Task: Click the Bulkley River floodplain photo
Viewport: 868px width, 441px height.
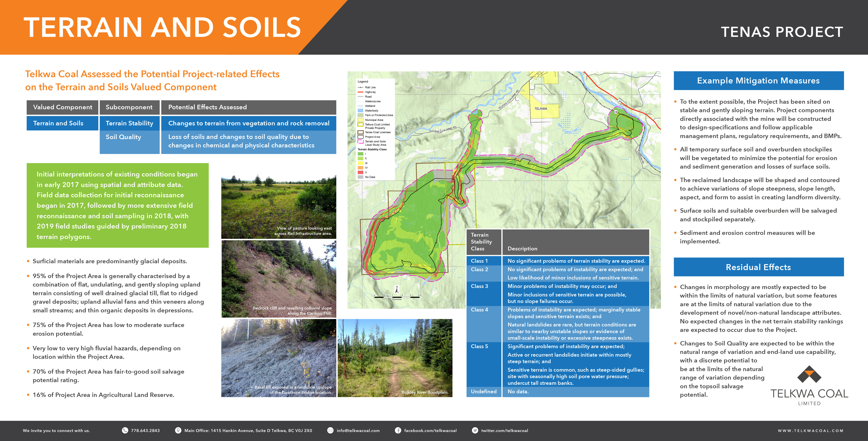Action: point(395,358)
